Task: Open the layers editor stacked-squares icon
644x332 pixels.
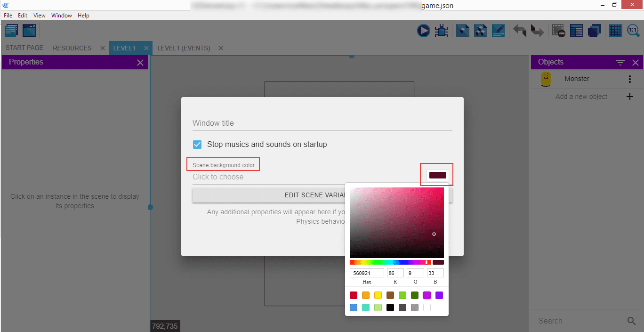Action: click(595, 31)
